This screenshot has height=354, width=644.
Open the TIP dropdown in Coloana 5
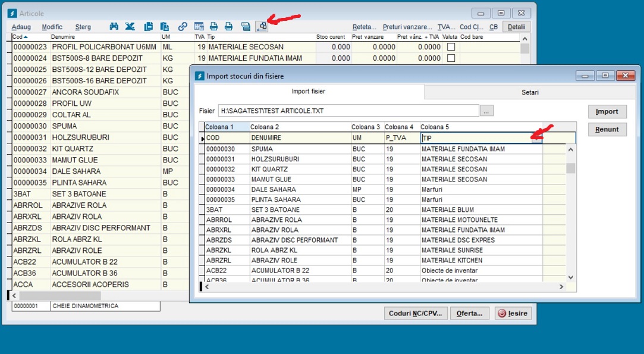537,138
